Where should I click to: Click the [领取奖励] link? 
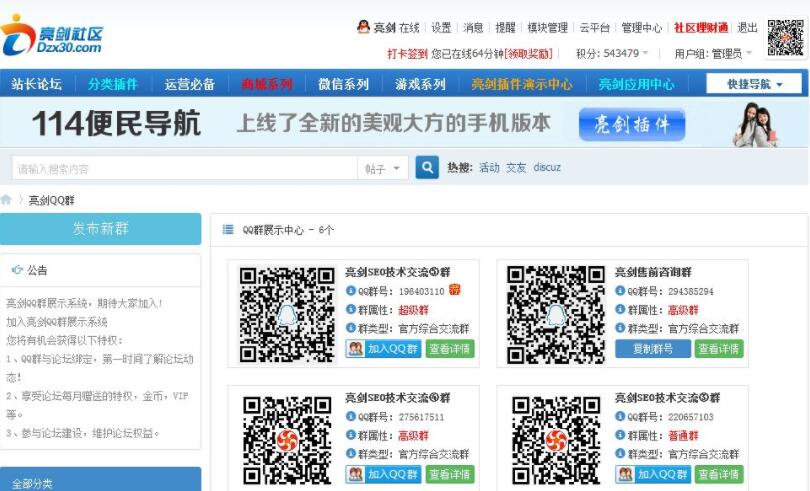[x=528, y=53]
